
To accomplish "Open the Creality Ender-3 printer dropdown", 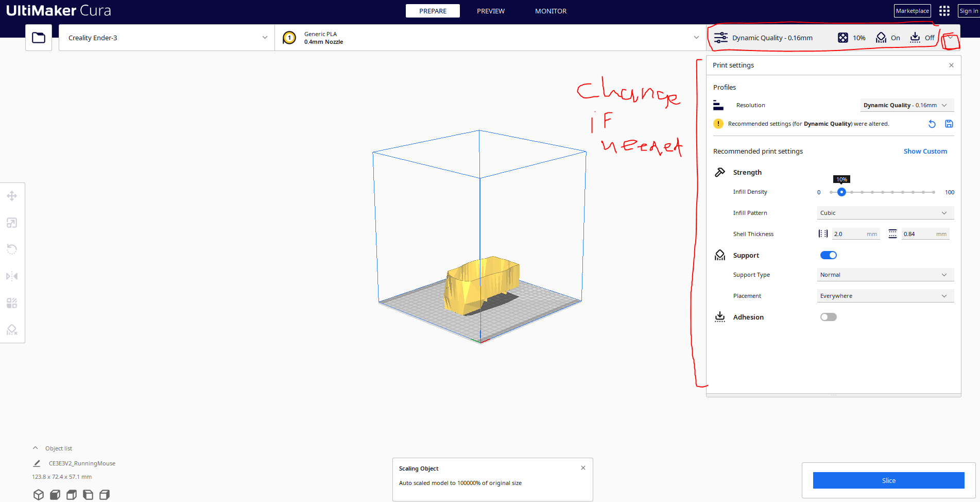I will click(x=167, y=38).
